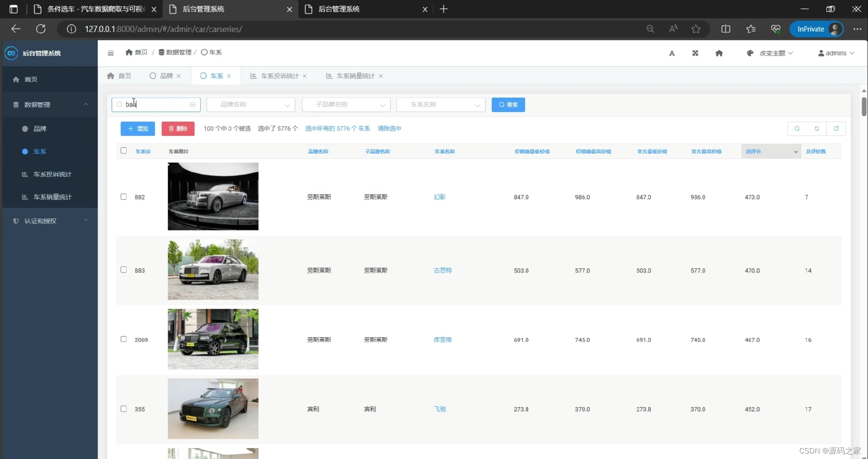Viewport: 868px width, 459px height.
Task: Check the row 2069 checkbox
Action: tap(123, 339)
